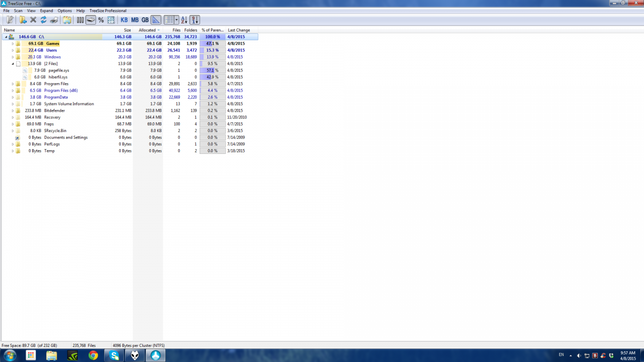The image size is (644, 362).
Task: Open the Options menu
Action: pyautogui.click(x=64, y=11)
